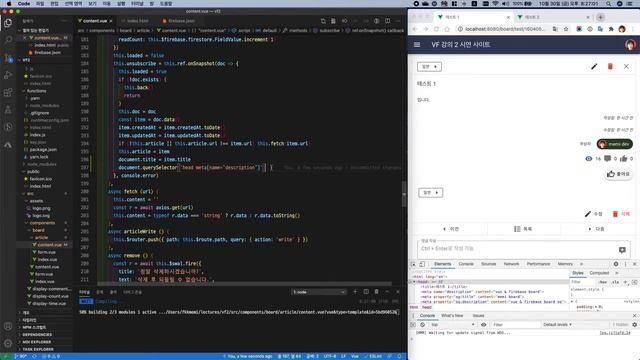Click the red trash icon atop the article
640x360 pixels.
pos(610,67)
